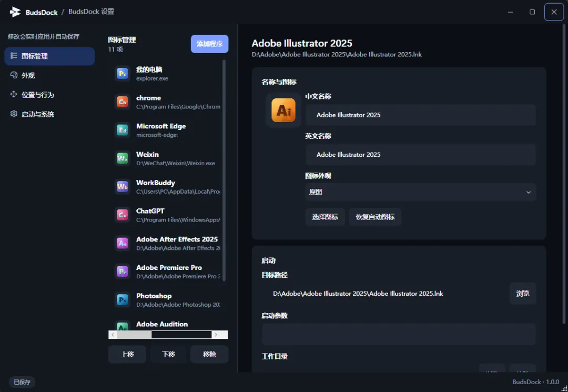Select the ChatGPT entry text
568x392 pixels.
tap(150, 211)
